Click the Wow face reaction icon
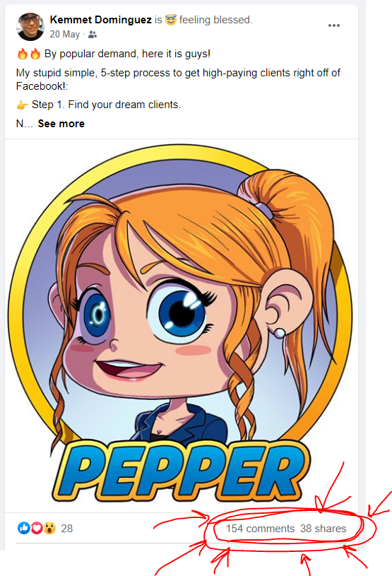The width and height of the screenshot is (392, 576). pyautogui.click(x=49, y=528)
